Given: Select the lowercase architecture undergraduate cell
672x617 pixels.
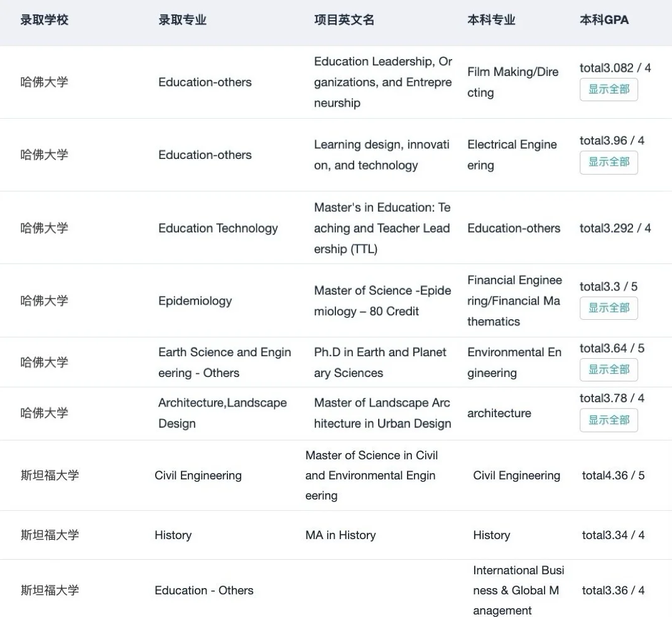Looking at the screenshot, I should 499,413.
